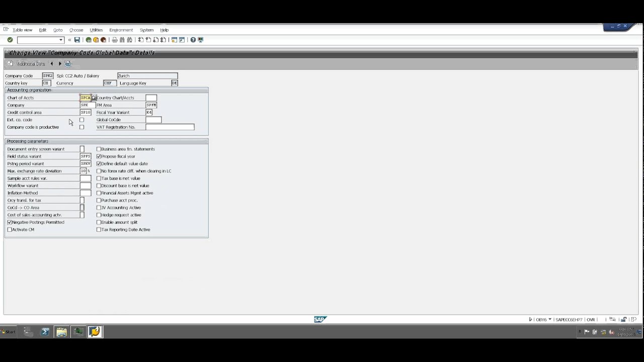Image resolution: width=644 pixels, height=362 pixels.
Task: Save the entry using the floppy disk icon
Action: click(77, 40)
